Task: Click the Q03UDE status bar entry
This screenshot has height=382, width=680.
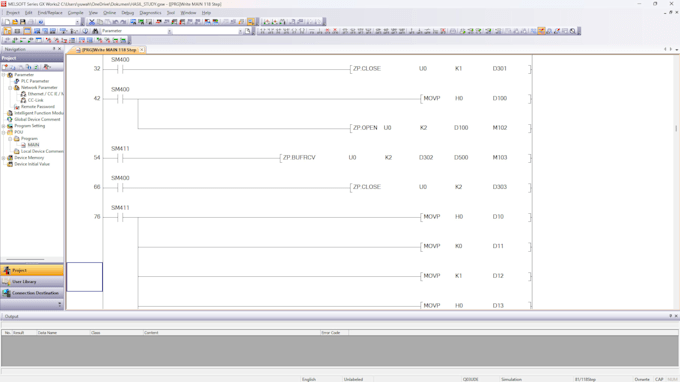Action: pos(471,379)
